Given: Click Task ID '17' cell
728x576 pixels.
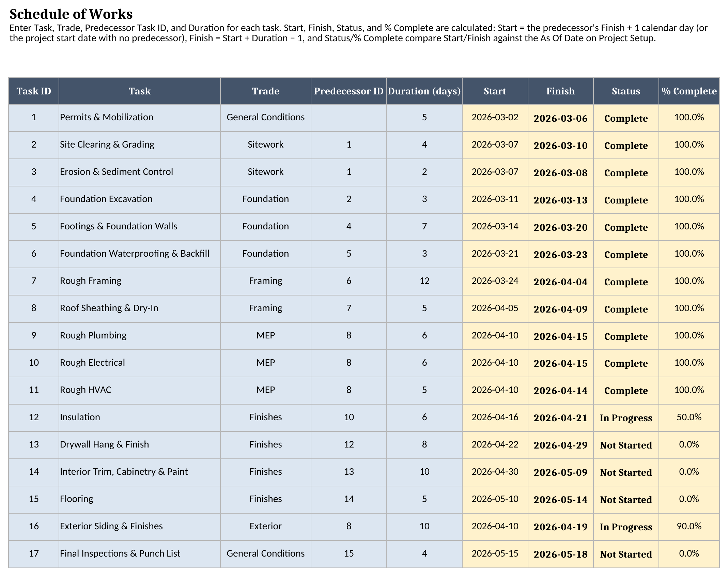Looking at the screenshot, I should pyautogui.click(x=34, y=554).
